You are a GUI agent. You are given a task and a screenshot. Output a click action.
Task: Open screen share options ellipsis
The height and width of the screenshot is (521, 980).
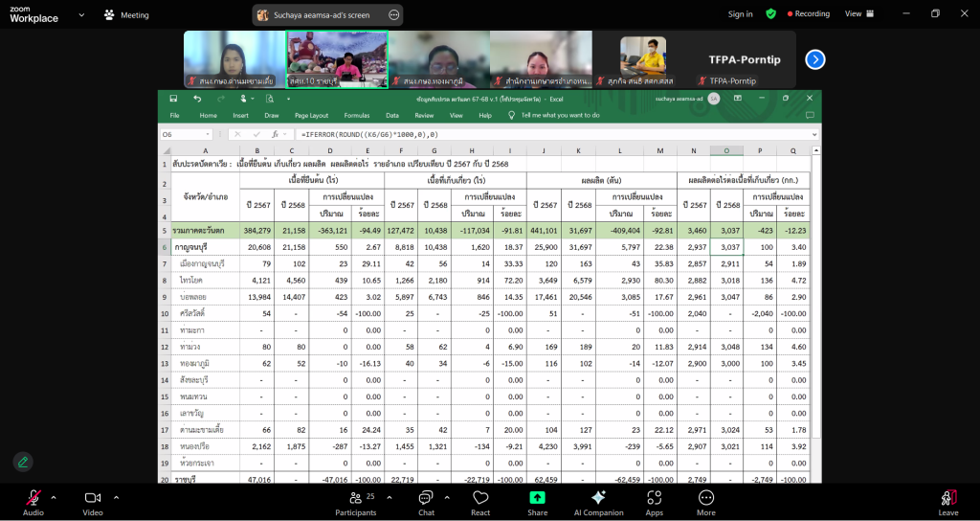tap(394, 15)
